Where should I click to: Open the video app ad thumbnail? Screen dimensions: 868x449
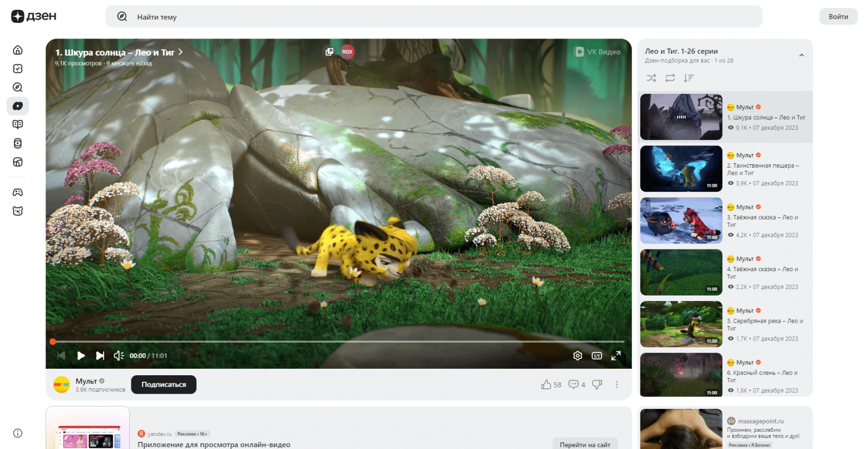tap(88, 428)
